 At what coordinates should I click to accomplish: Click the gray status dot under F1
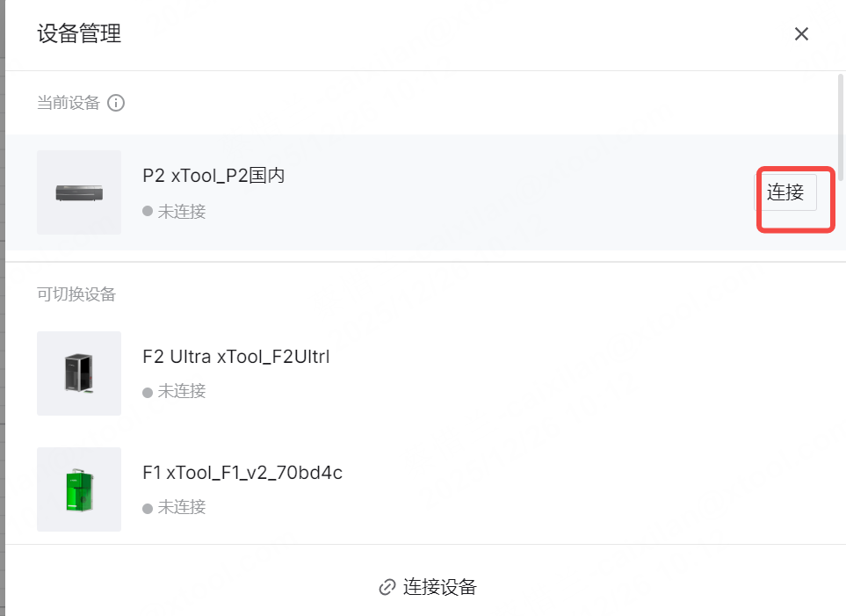[x=148, y=508]
